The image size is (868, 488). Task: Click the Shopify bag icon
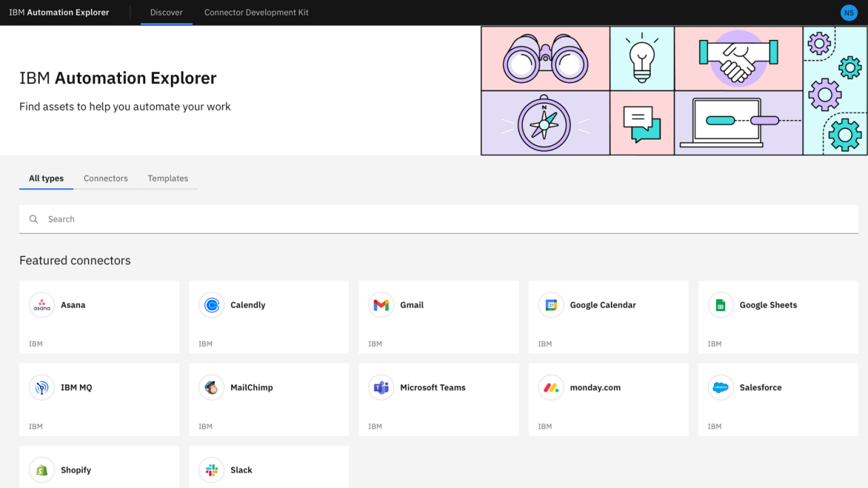pos(42,470)
